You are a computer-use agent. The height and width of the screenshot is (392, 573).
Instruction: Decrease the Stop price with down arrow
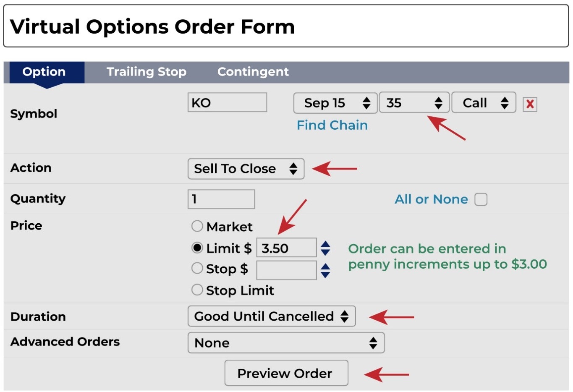(x=325, y=274)
